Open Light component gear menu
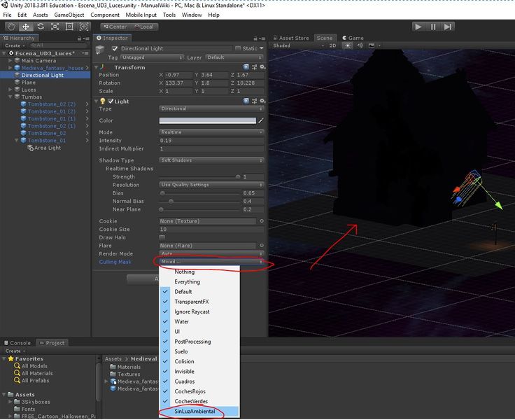 [262, 101]
